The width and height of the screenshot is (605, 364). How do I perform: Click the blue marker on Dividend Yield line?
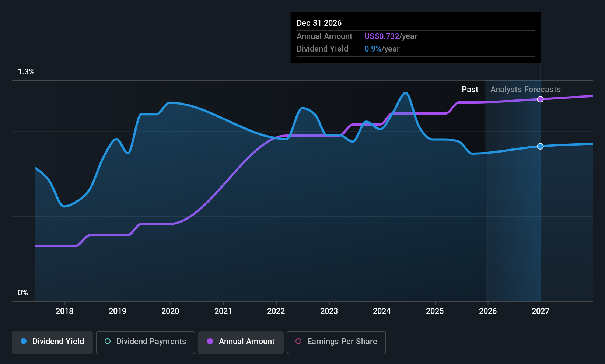point(540,146)
